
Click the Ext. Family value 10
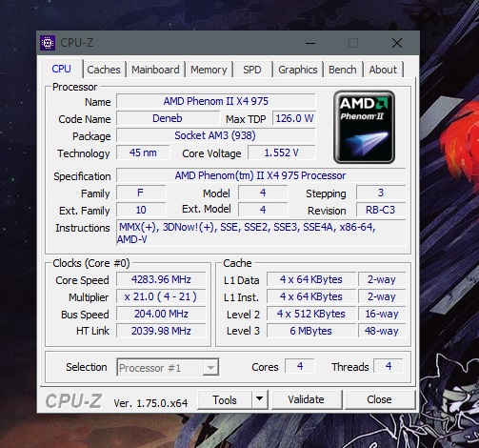[x=141, y=210]
